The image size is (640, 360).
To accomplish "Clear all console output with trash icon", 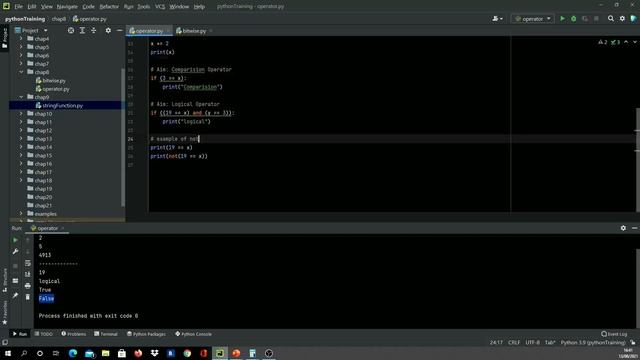I will tap(27, 297).
